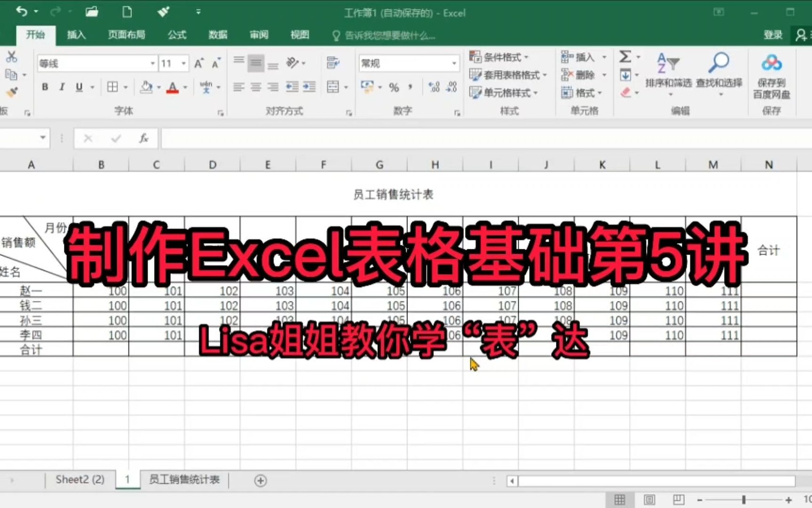Viewport: 812px width, 508px height.
Task: Align text right
Action: pos(273,87)
